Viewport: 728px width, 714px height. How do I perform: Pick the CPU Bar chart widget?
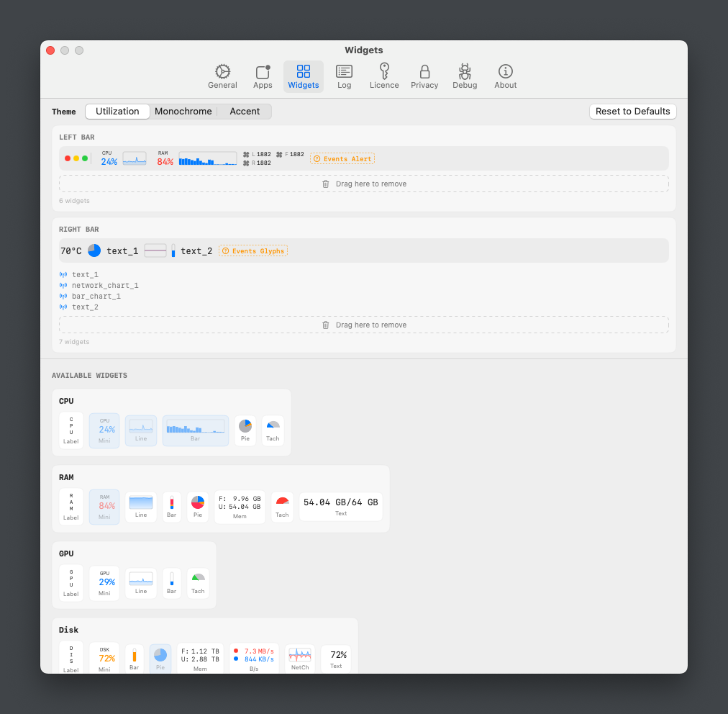(196, 430)
